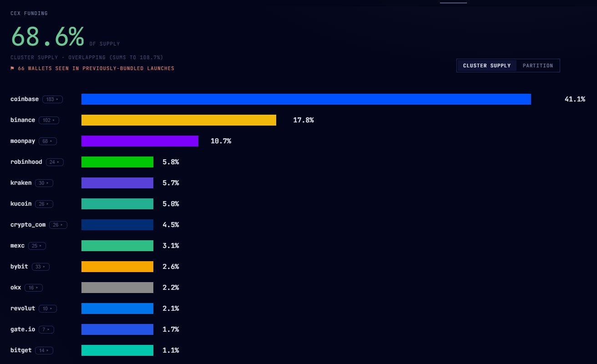Click the bybit exchange label

tap(20, 267)
